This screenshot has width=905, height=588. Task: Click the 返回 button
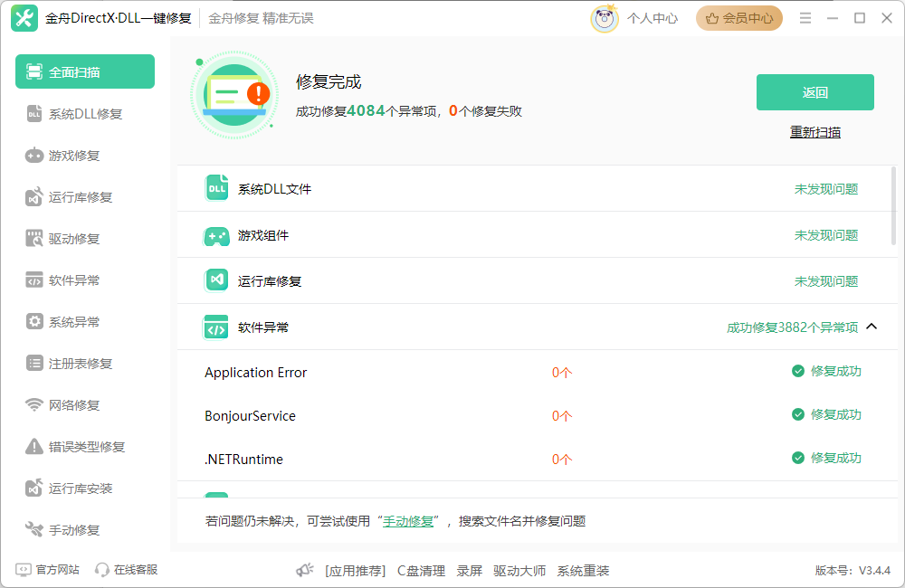click(814, 92)
